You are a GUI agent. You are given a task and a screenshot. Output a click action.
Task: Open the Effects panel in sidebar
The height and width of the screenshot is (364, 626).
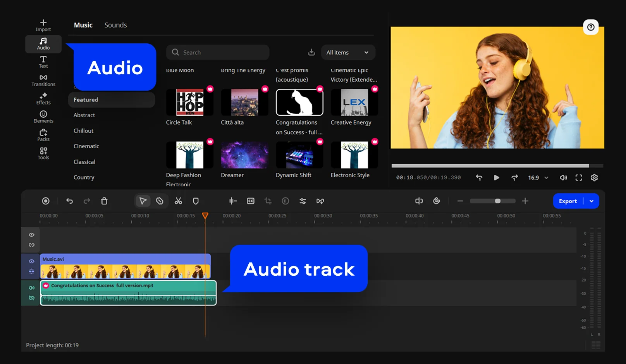pyautogui.click(x=43, y=98)
